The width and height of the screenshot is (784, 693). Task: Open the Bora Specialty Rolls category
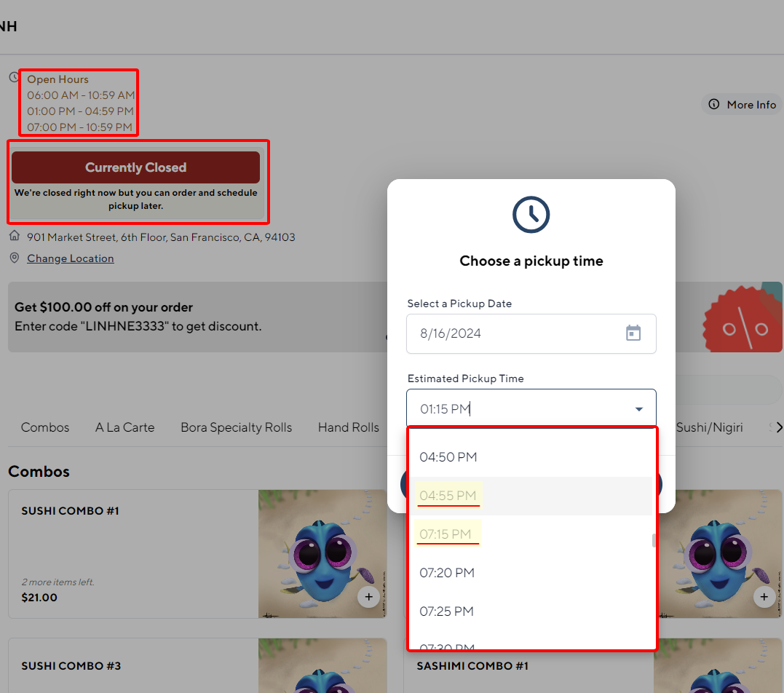pyautogui.click(x=236, y=427)
